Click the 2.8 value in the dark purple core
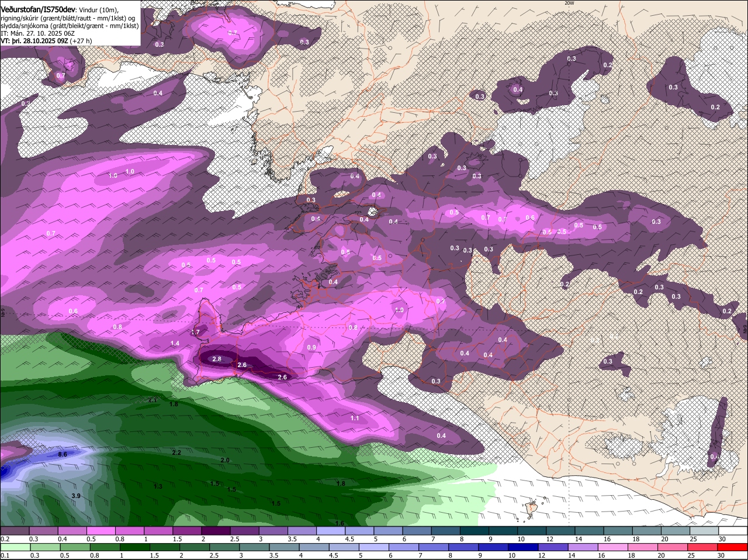The width and height of the screenshot is (748, 560). click(x=217, y=359)
